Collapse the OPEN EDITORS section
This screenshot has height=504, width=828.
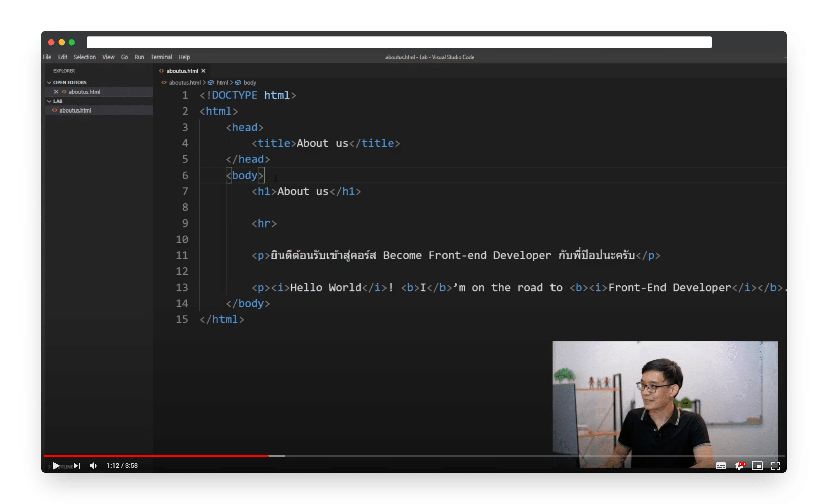pos(49,82)
